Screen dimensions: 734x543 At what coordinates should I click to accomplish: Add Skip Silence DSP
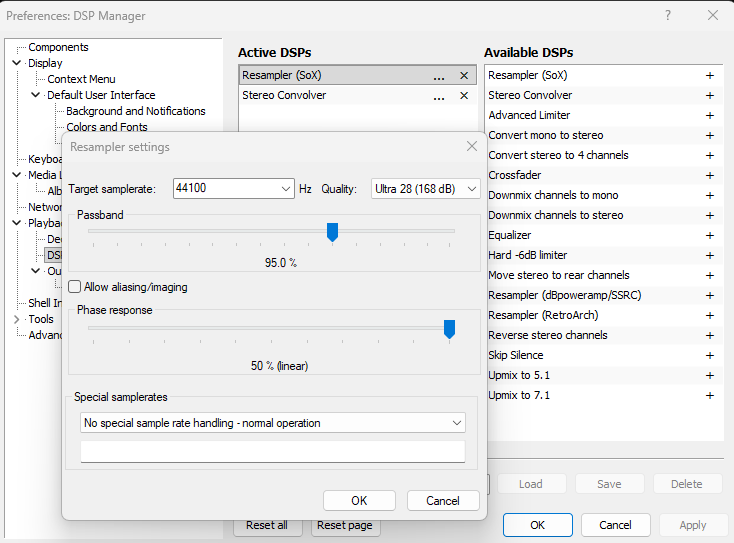710,356
